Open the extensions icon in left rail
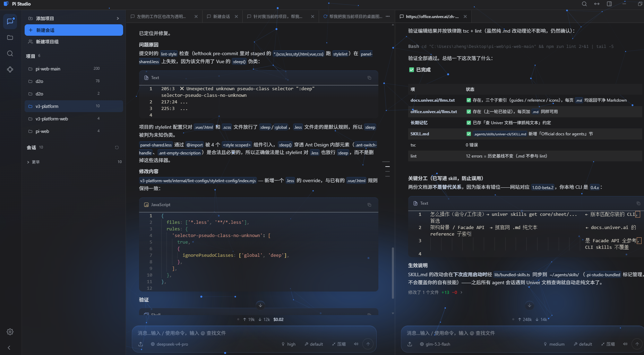The width and height of the screenshot is (644, 355). click(x=10, y=69)
